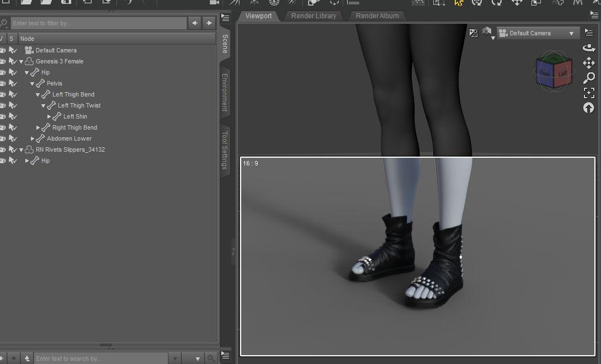The width and height of the screenshot is (601, 364).
Task: Select the Orbit camera control in viewport
Action: pos(589,49)
